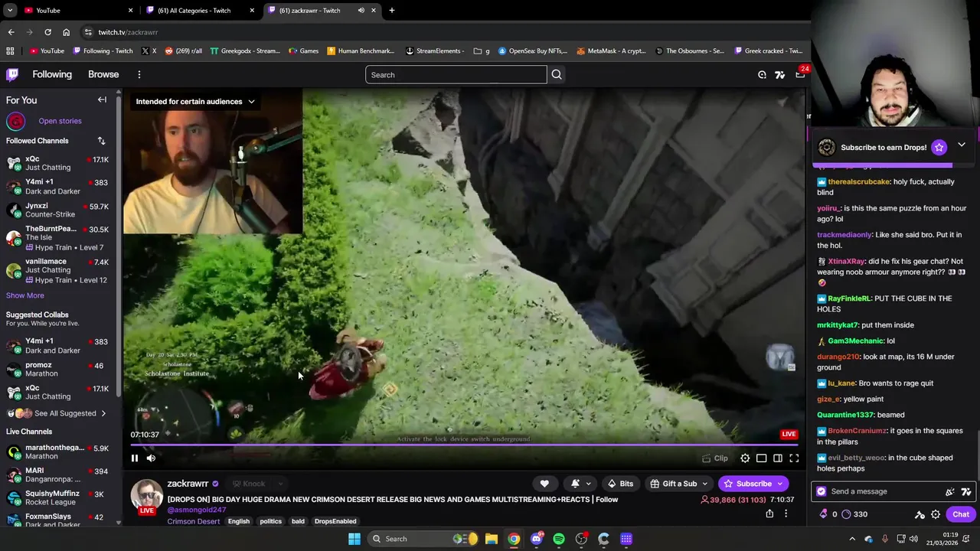Image resolution: width=980 pixels, height=551 pixels.
Task: Open the top nav three-dot menu
Action: [x=139, y=74]
